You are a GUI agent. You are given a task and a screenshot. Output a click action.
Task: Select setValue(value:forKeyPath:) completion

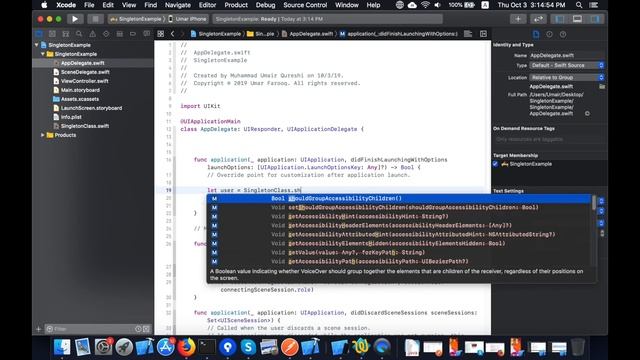pos(400,252)
